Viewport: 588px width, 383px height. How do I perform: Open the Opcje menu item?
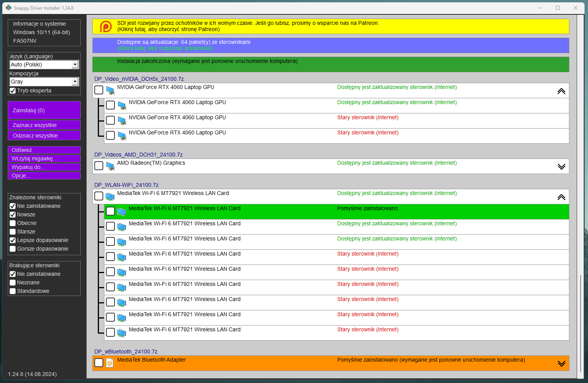[44, 176]
